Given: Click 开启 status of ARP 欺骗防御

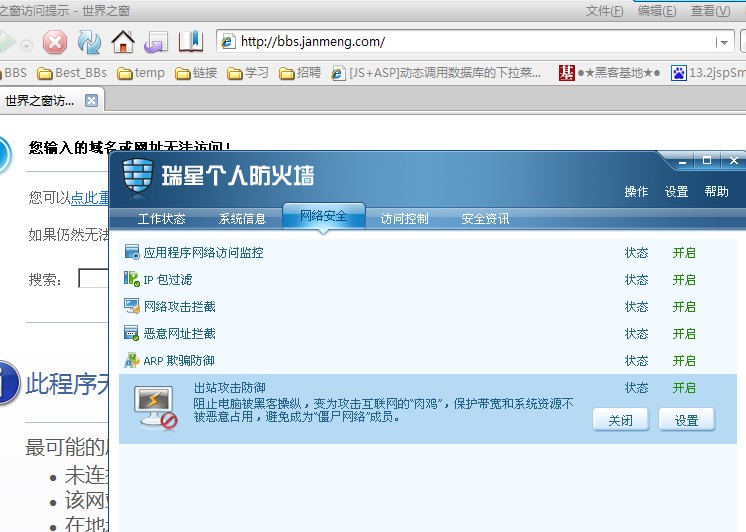Looking at the screenshot, I should pos(684,361).
